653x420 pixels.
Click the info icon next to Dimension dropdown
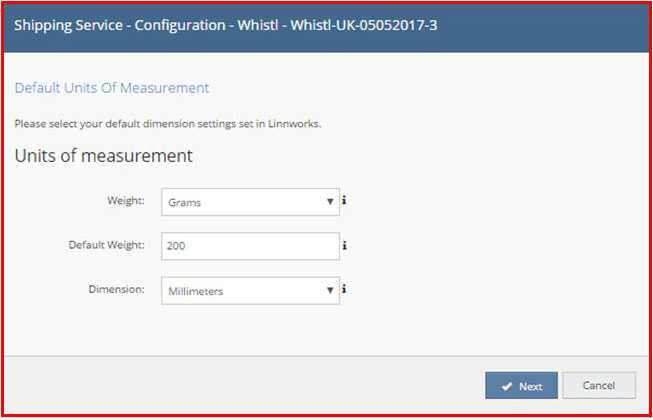click(x=344, y=289)
